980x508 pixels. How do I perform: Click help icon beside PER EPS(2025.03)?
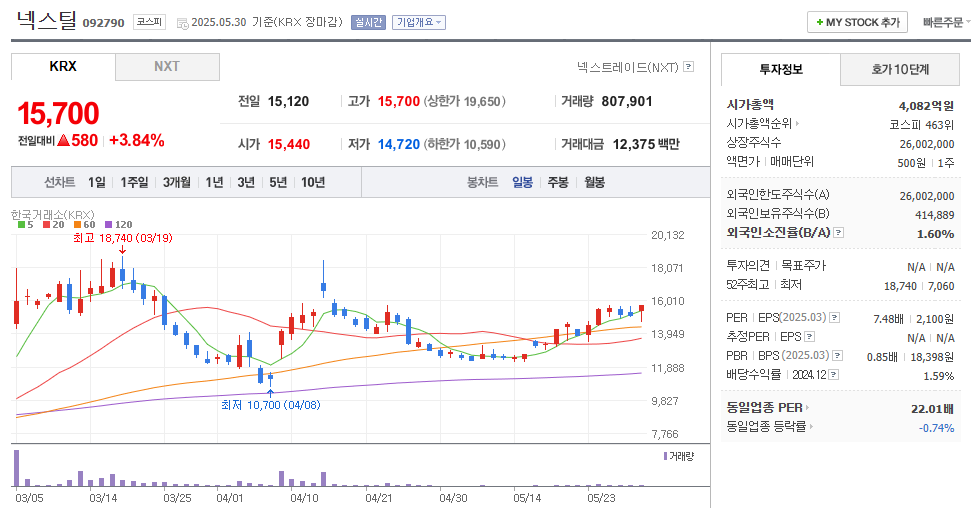(x=834, y=317)
